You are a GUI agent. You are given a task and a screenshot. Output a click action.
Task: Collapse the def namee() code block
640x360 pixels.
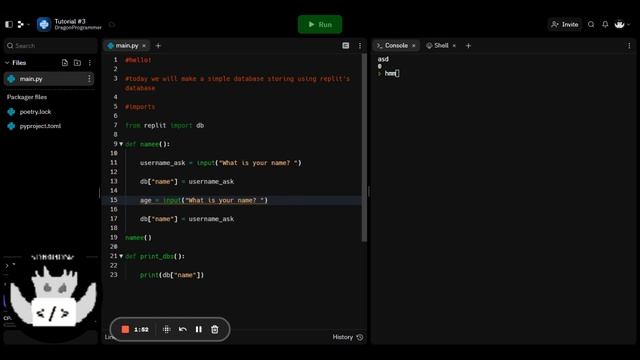121,144
